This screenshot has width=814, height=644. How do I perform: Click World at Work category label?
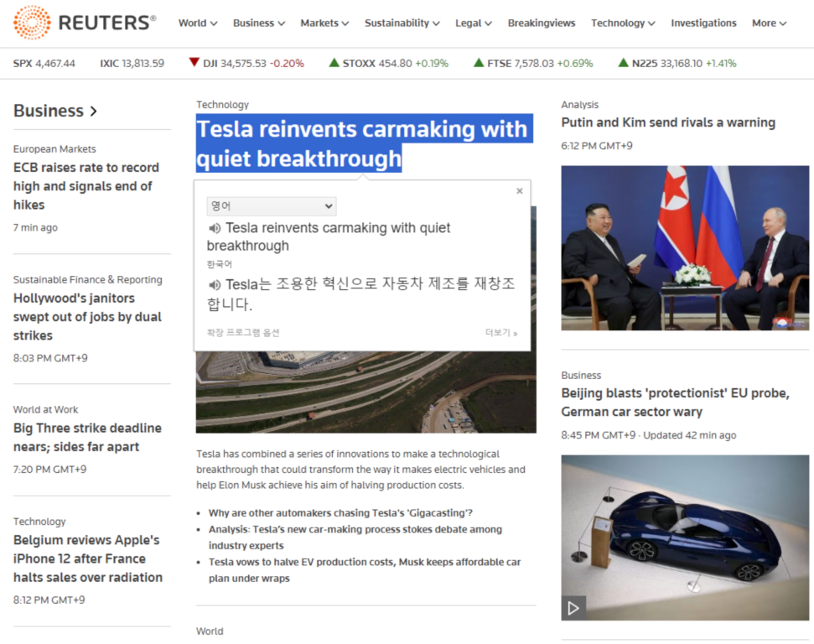[x=45, y=409]
